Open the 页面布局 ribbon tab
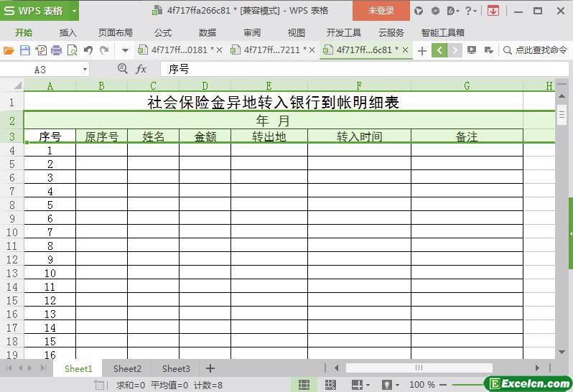This screenshot has width=573, height=392. coord(116,33)
